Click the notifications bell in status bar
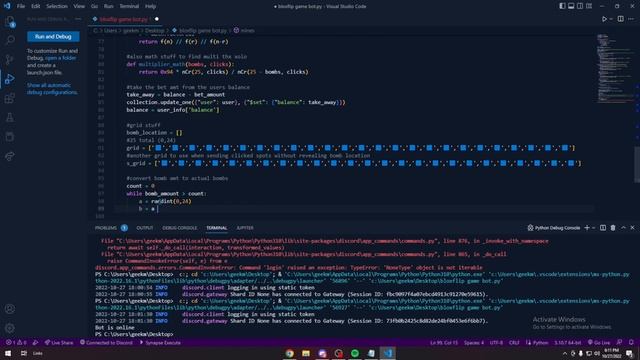Image resolution: width=640 pixels, height=360 pixels. (631, 342)
